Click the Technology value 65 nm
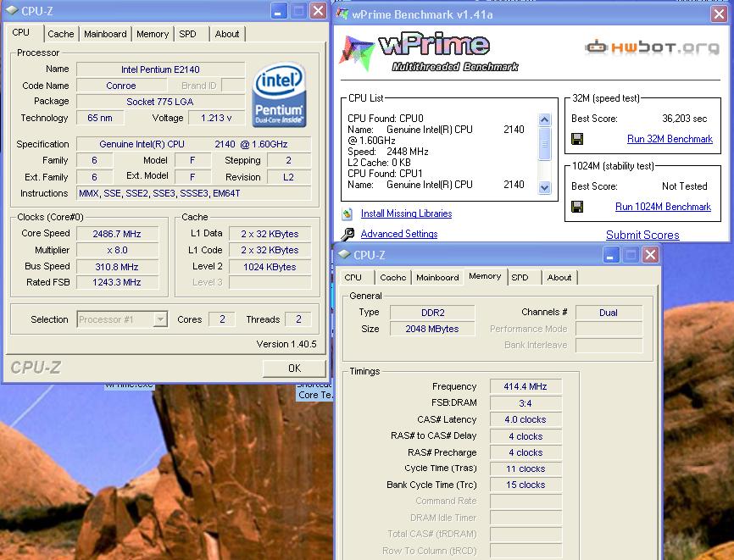This screenshot has width=734, height=560. (100, 118)
